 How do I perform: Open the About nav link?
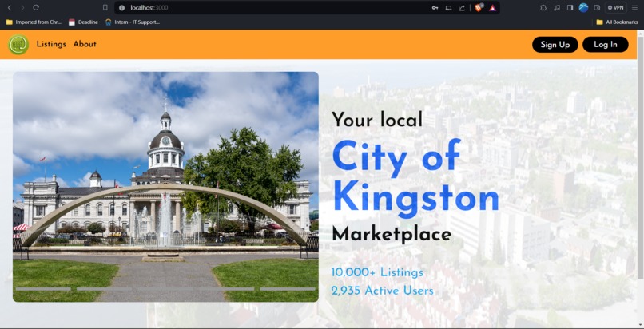pos(85,44)
